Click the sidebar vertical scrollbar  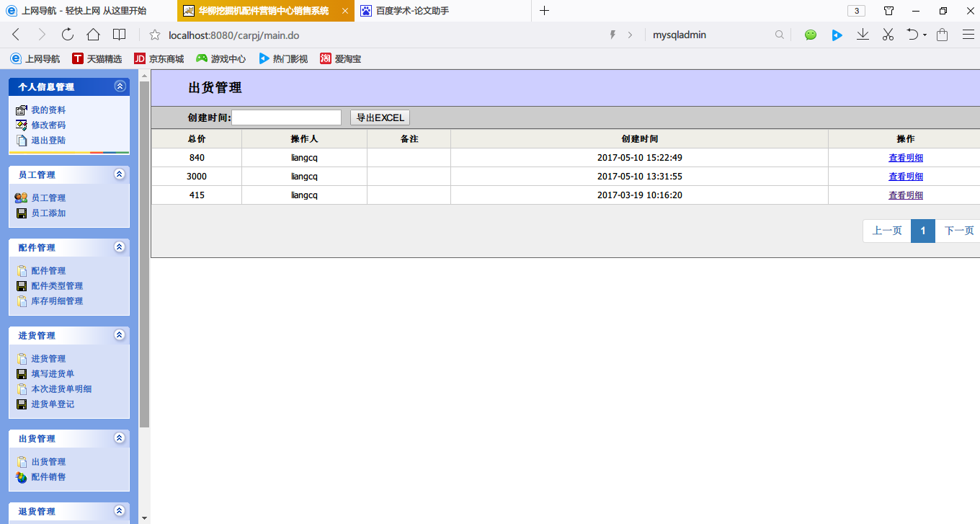coord(144,254)
